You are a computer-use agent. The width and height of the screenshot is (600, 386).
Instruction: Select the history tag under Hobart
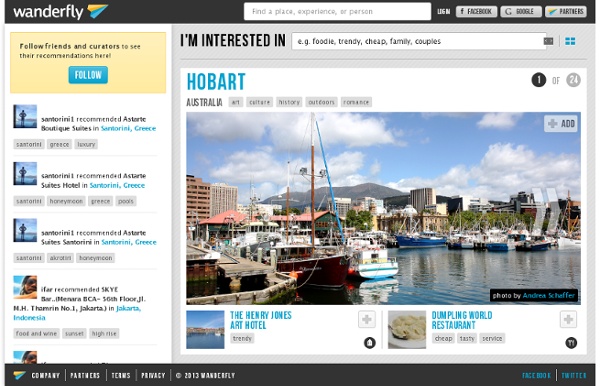click(289, 102)
